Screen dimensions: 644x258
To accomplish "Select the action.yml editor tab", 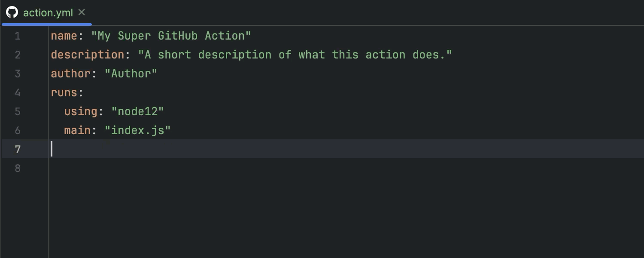I will (48, 13).
